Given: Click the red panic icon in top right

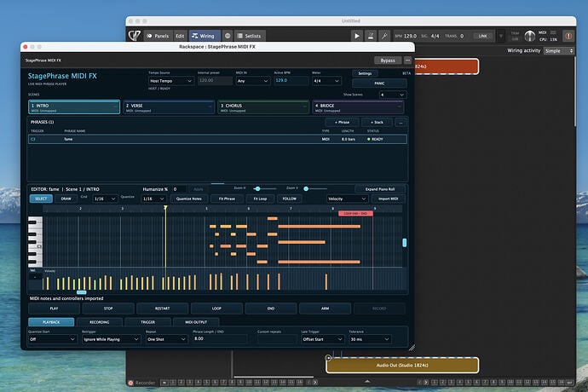Looking at the screenshot, I should tap(568, 36).
